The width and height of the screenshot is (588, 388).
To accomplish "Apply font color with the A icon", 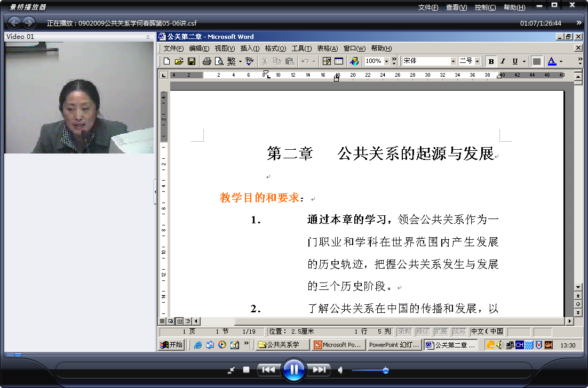I will click(x=552, y=61).
